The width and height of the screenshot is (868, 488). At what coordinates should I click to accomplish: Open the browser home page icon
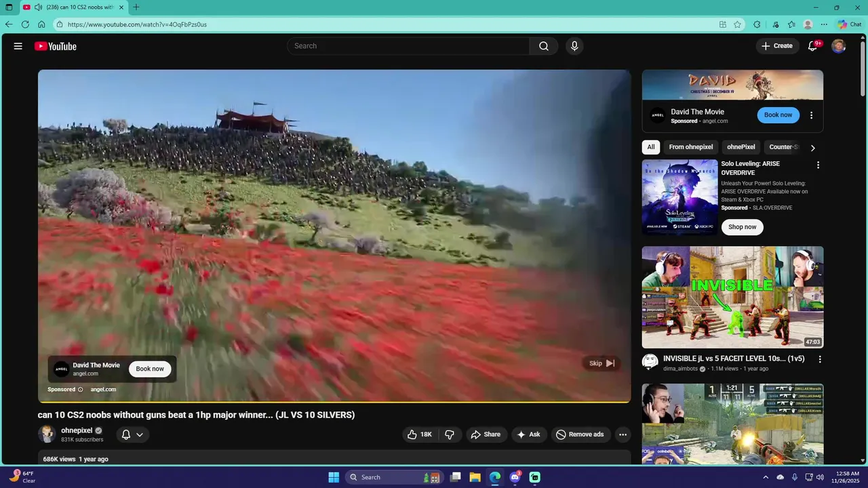point(41,24)
